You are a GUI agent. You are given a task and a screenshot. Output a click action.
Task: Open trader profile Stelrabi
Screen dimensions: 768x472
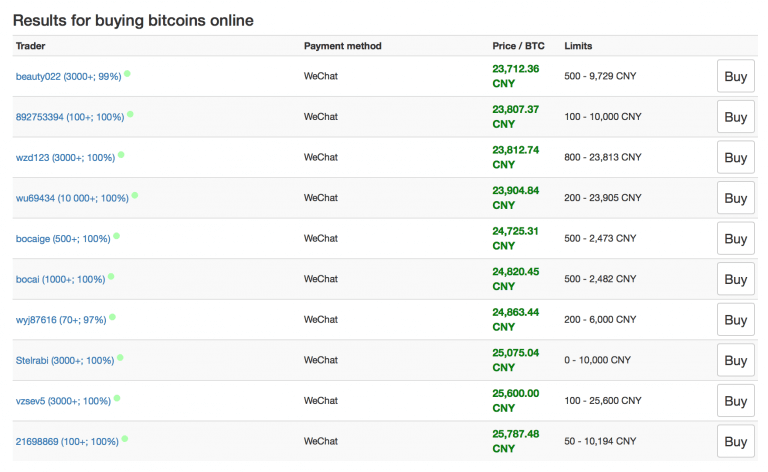point(65,361)
